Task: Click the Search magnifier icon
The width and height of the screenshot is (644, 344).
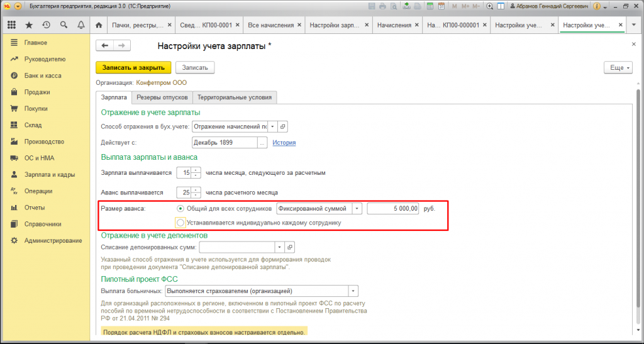Action: point(64,26)
